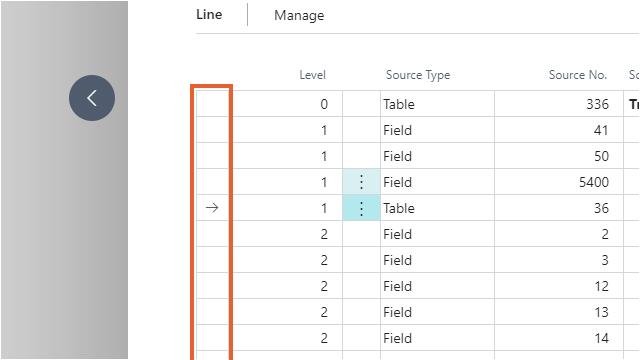
Task: Click Source Type cell for Field 14
Action: (x=437, y=338)
